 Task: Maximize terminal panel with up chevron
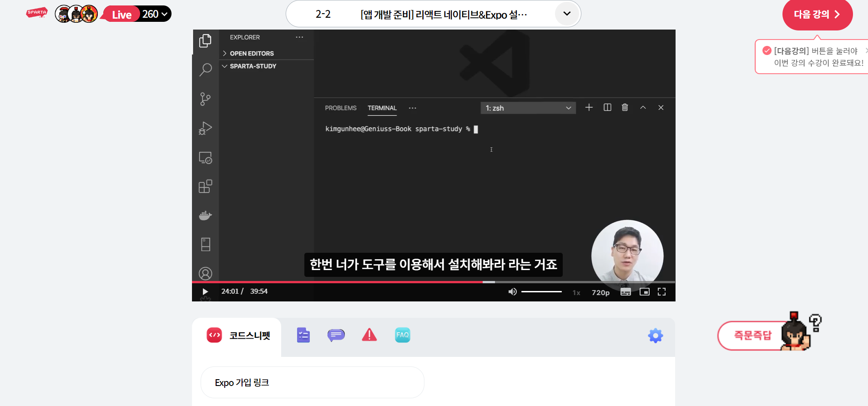pos(643,107)
